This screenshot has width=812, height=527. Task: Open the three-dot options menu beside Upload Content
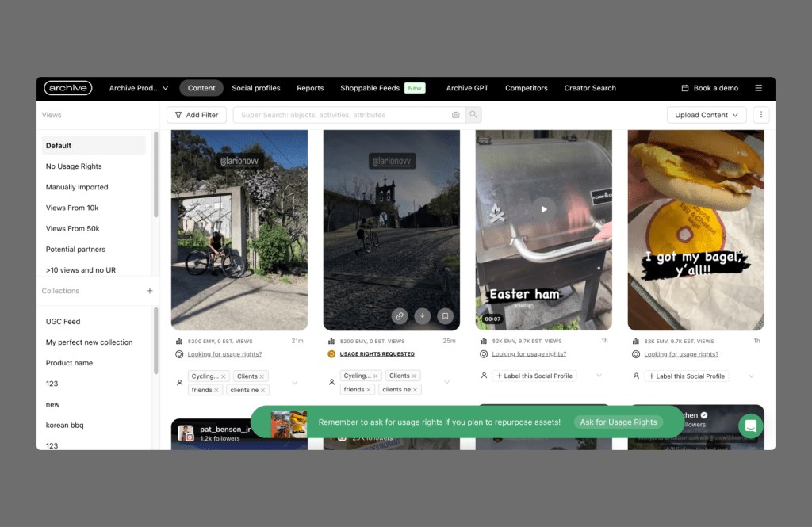tap(761, 115)
